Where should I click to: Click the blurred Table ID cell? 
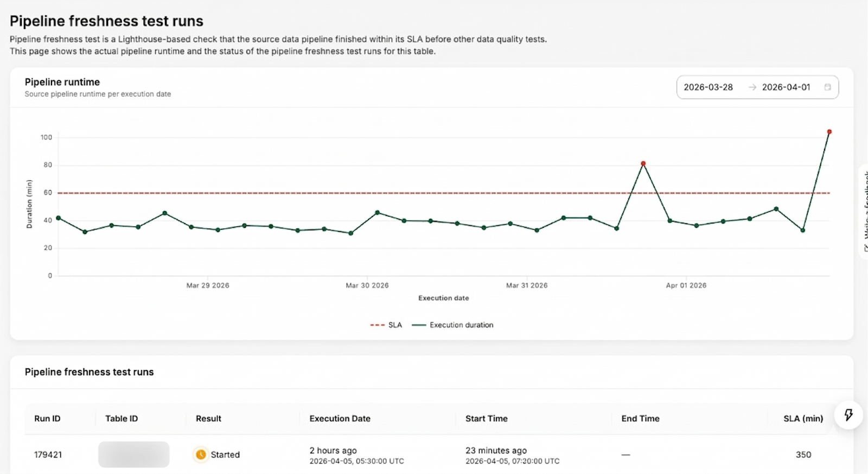pos(133,454)
